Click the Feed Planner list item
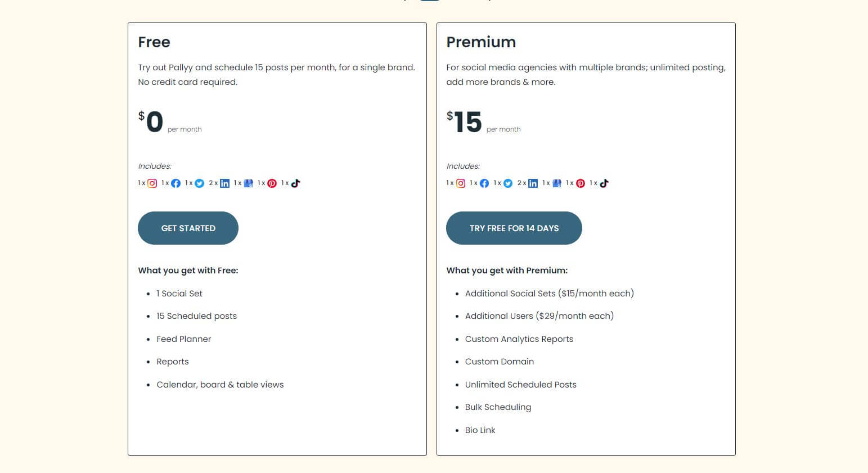868x473 pixels. tap(183, 339)
